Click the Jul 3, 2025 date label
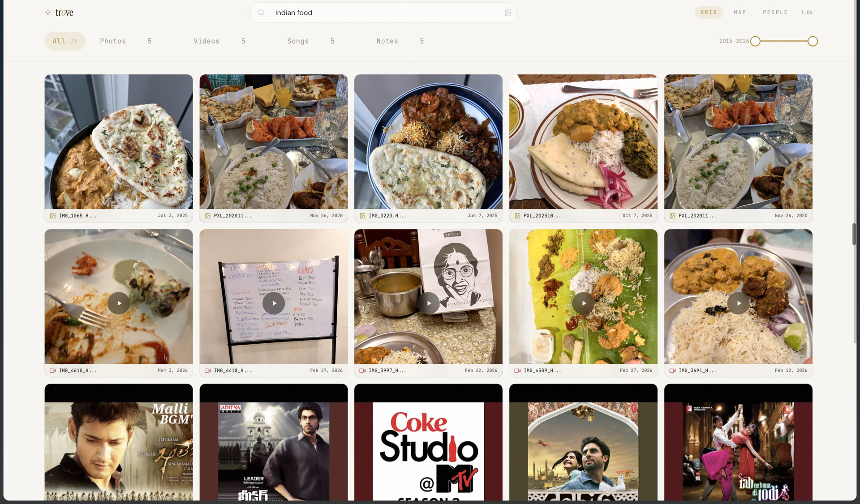Screen dimensions: 860x504 [173, 216]
